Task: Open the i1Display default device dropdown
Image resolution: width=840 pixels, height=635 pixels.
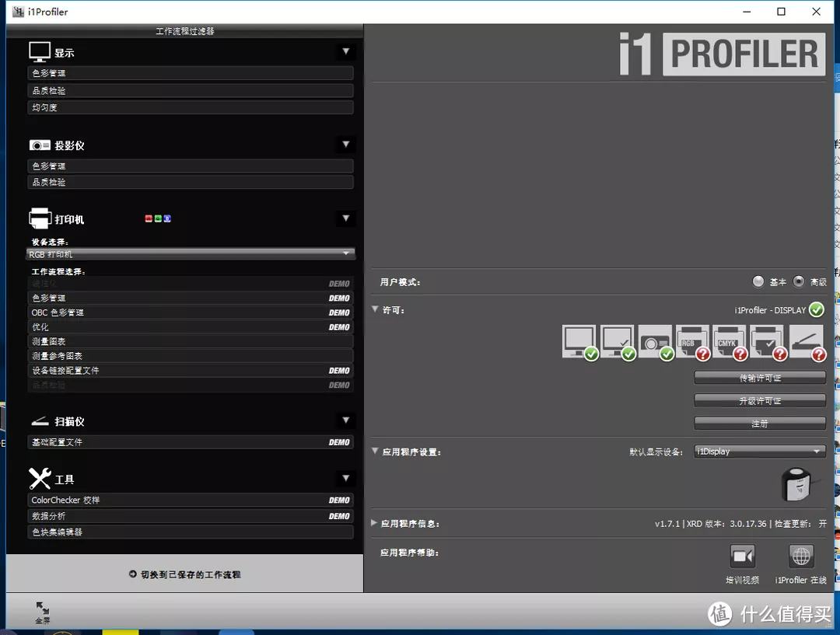Action: coord(760,452)
